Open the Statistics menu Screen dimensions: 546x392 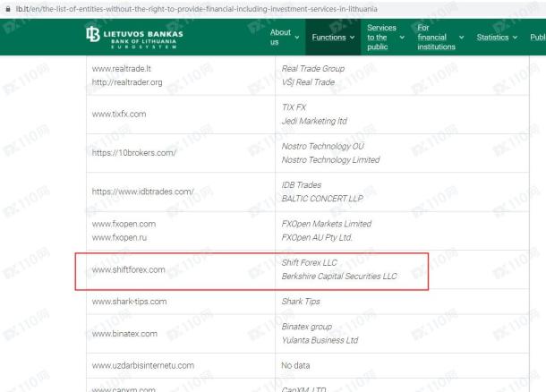(492, 38)
